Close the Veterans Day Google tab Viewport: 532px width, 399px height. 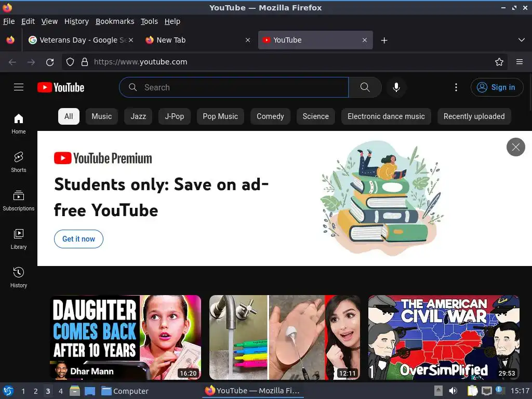point(131,40)
